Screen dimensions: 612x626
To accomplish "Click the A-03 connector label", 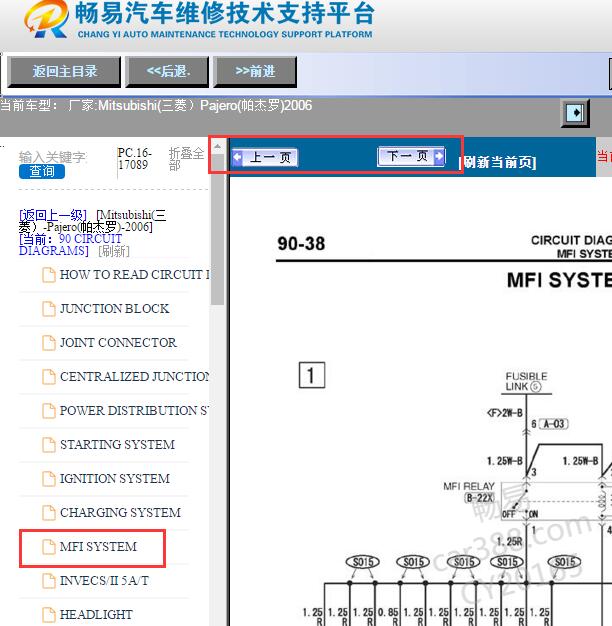I will coord(553,424).
